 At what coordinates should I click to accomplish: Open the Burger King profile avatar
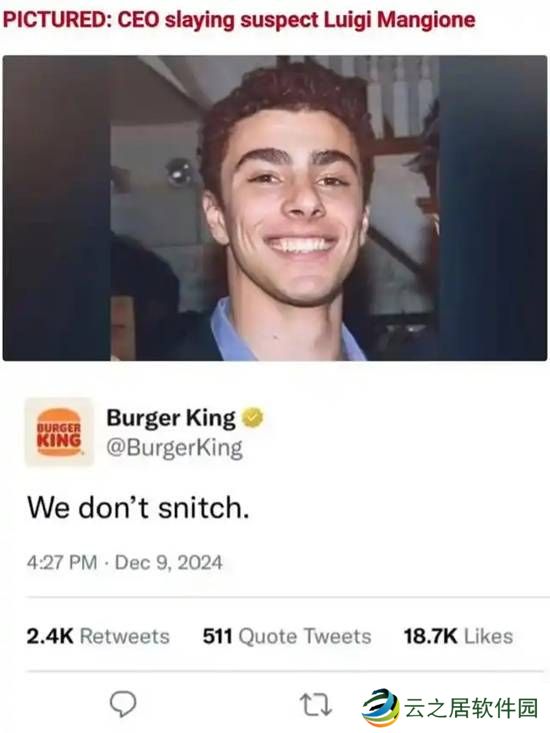pyautogui.click(x=59, y=432)
